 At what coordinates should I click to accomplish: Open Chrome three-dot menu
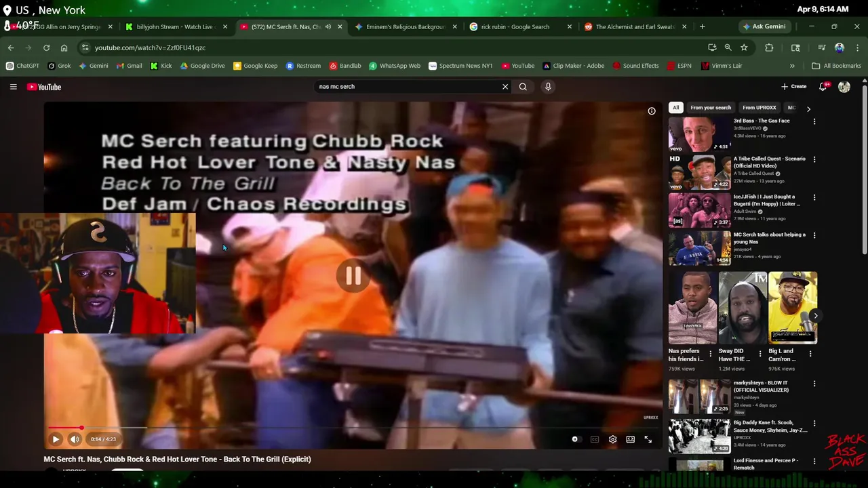pyautogui.click(x=857, y=47)
